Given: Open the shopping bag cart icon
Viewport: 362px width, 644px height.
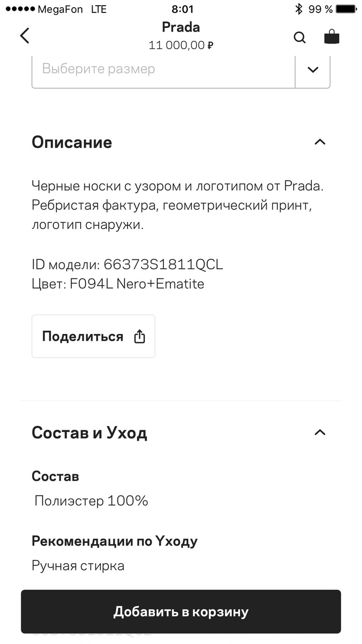Looking at the screenshot, I should tap(331, 37).
